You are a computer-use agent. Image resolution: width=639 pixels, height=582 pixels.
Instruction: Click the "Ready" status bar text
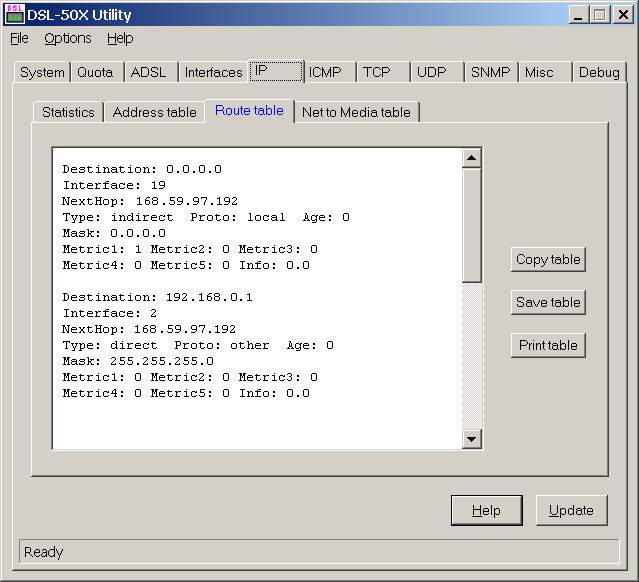(44, 552)
